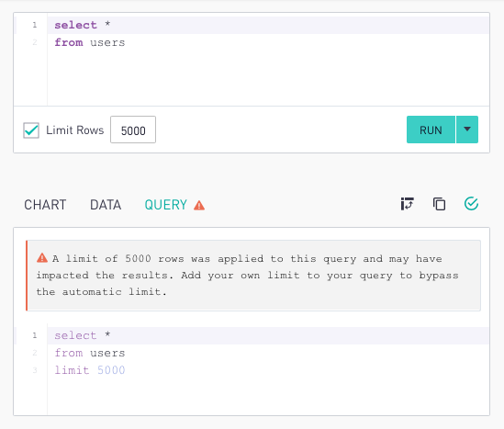The image size is (504, 429).
Task: Click 'from users' line in the executed query
Action: click(90, 353)
